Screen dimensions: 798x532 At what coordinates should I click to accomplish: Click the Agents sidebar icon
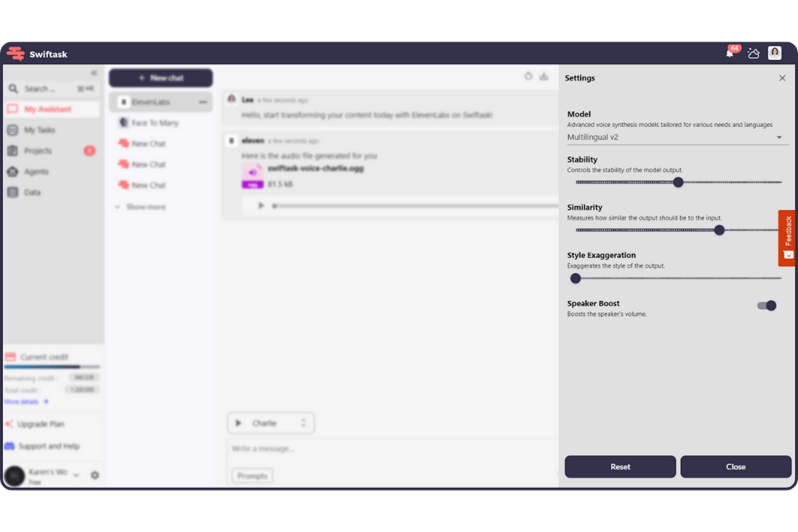click(12, 172)
